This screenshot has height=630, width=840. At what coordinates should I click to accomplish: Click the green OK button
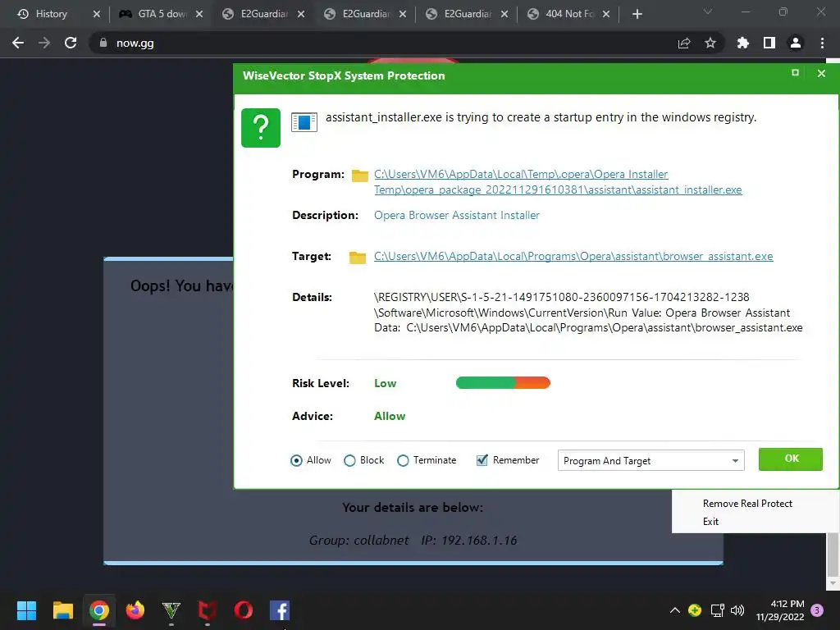click(791, 459)
